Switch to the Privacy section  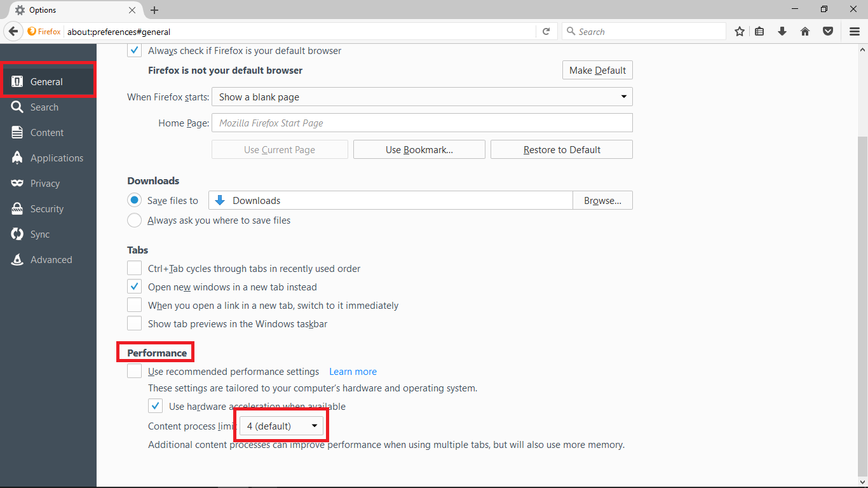(45, 184)
